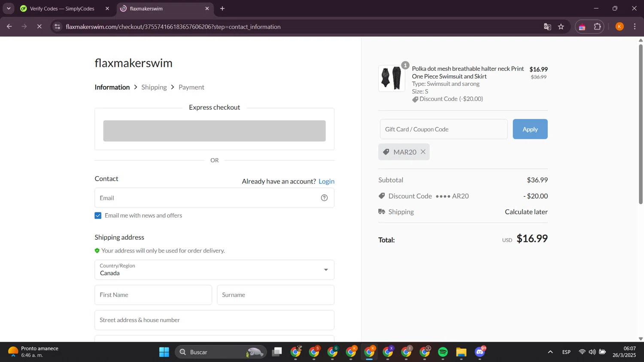Select the Information breadcrumb step
Viewport: 644px width, 362px height.
tap(112, 87)
